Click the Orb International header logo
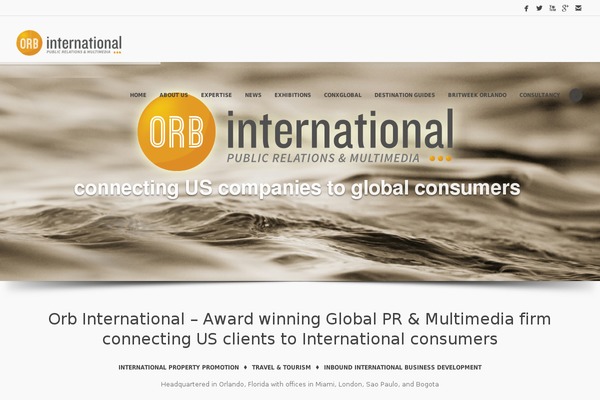Image resolution: width=600 pixels, height=400 pixels. [69, 43]
